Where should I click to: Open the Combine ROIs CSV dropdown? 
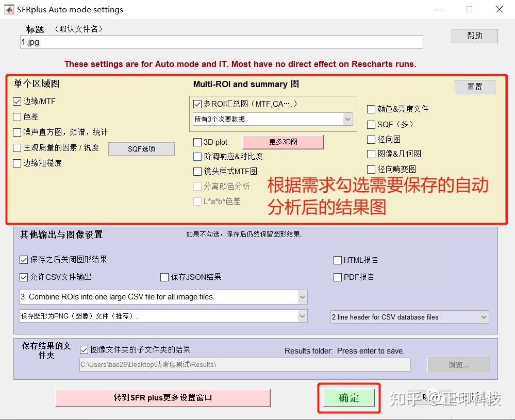pyautogui.click(x=302, y=296)
